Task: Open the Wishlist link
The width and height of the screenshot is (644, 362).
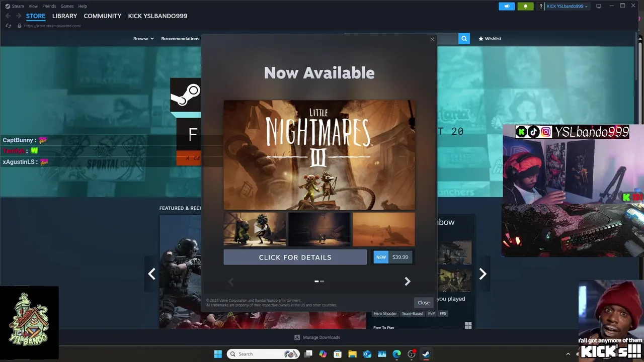Action: (490, 39)
